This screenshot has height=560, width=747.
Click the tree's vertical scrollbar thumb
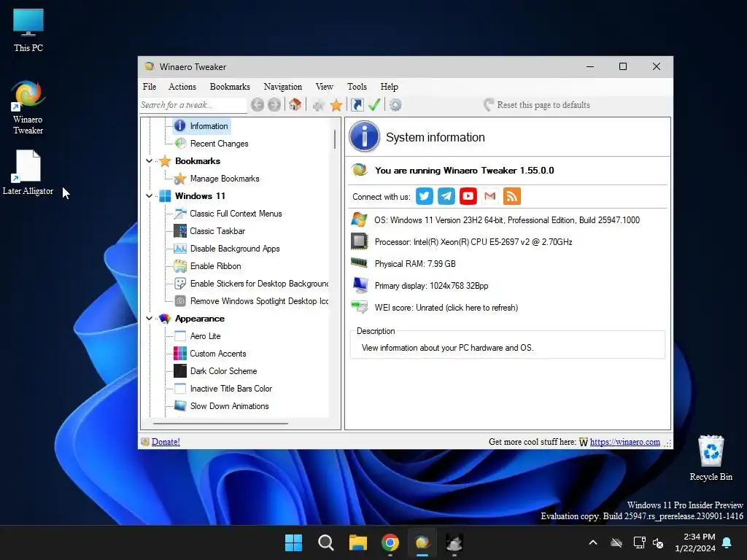point(335,139)
